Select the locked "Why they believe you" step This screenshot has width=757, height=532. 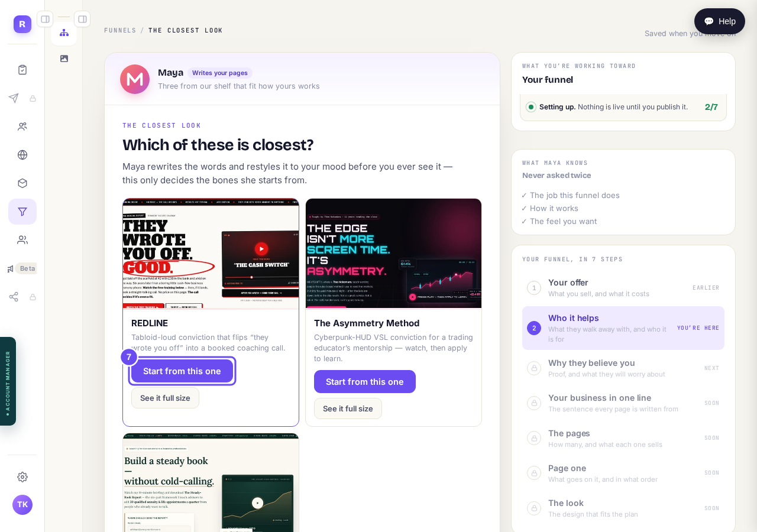[623, 368]
